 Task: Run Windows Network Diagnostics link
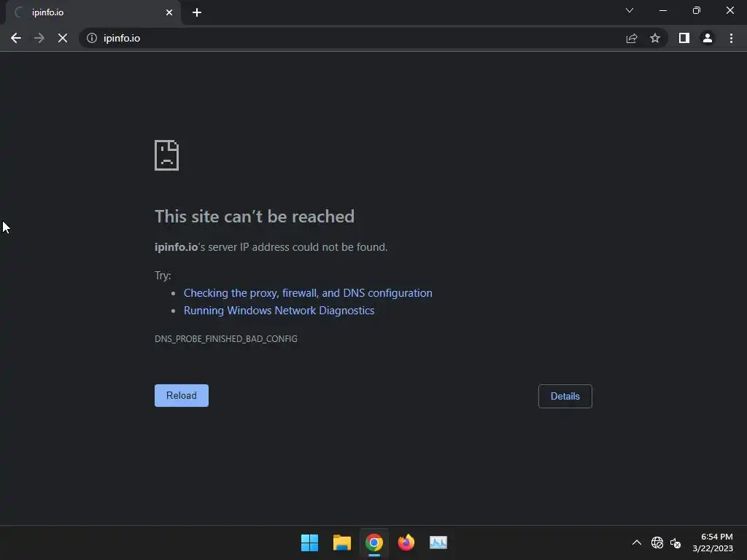click(x=279, y=311)
